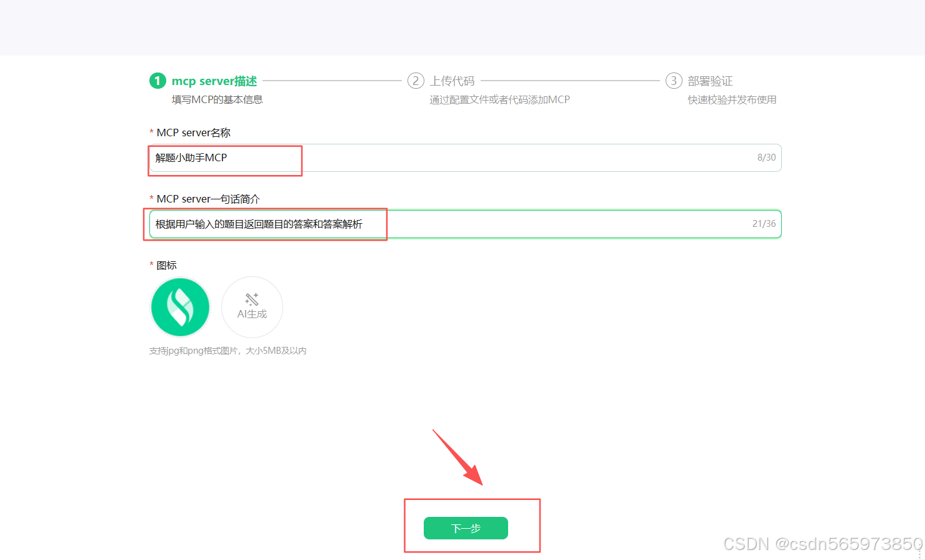Click the MCP server名称 label
Viewport: 925px width, 560px height.
(194, 132)
